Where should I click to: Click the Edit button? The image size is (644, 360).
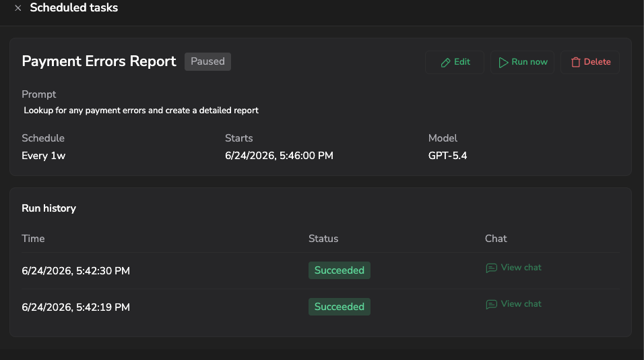tap(455, 62)
